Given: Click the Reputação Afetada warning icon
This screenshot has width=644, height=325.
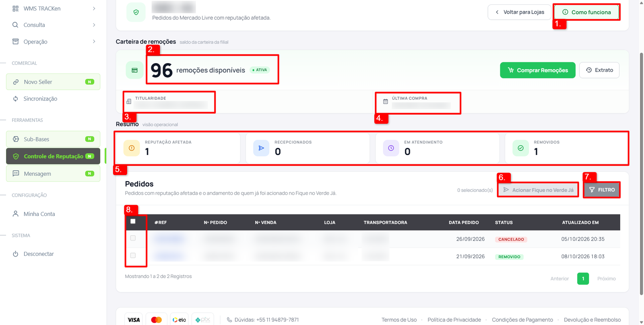Looking at the screenshot, I should coord(132,148).
